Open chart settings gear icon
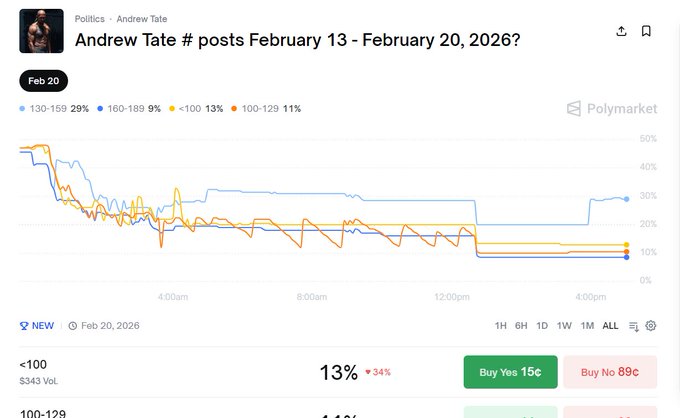 651,325
